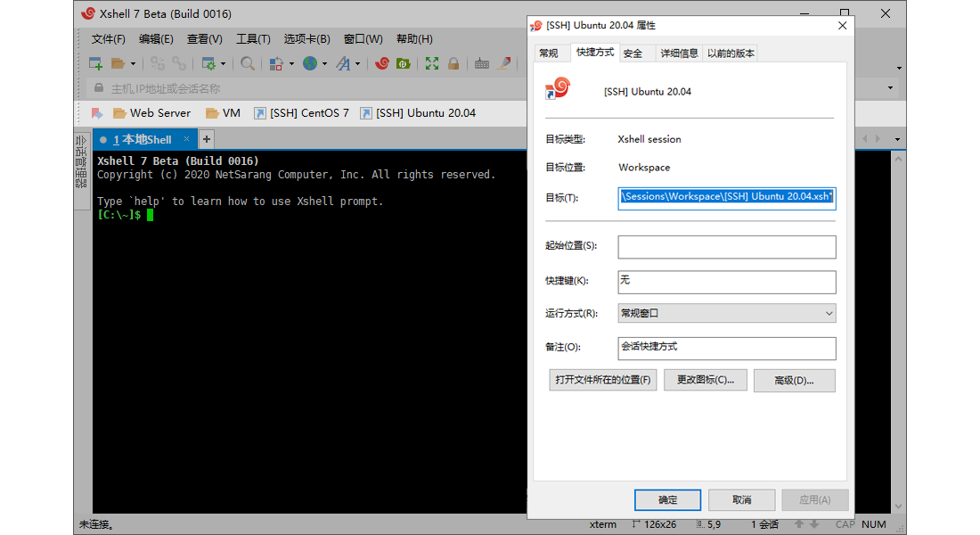Image resolution: width=980 pixels, height=535 pixels.
Task: Click the globe encoding icon in toolbar
Action: pyautogui.click(x=310, y=63)
